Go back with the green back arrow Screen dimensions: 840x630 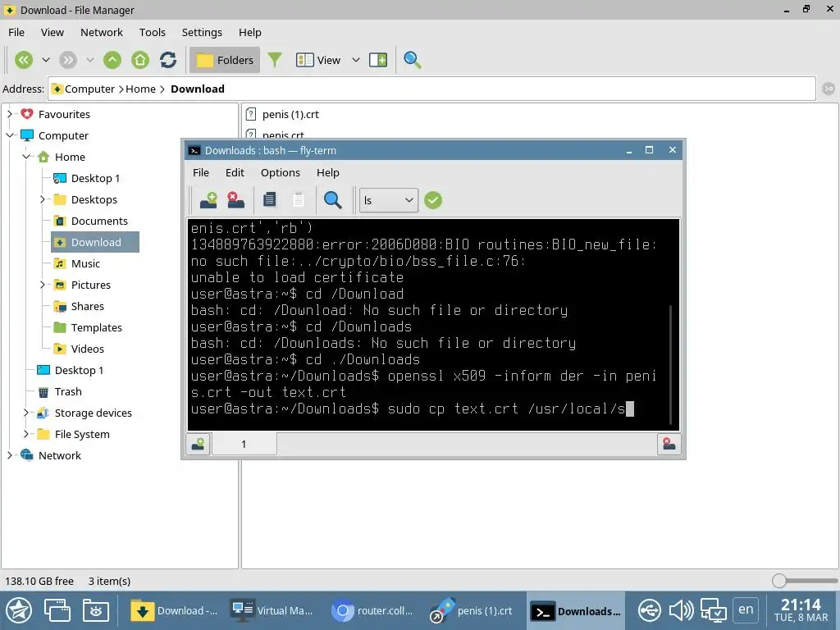[x=24, y=60]
